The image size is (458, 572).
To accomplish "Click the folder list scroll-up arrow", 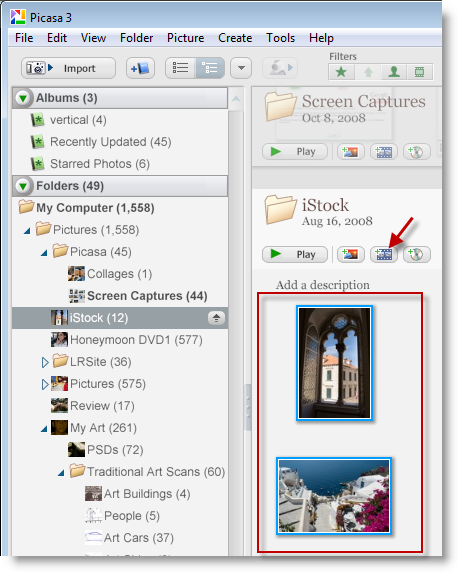I will [236, 98].
